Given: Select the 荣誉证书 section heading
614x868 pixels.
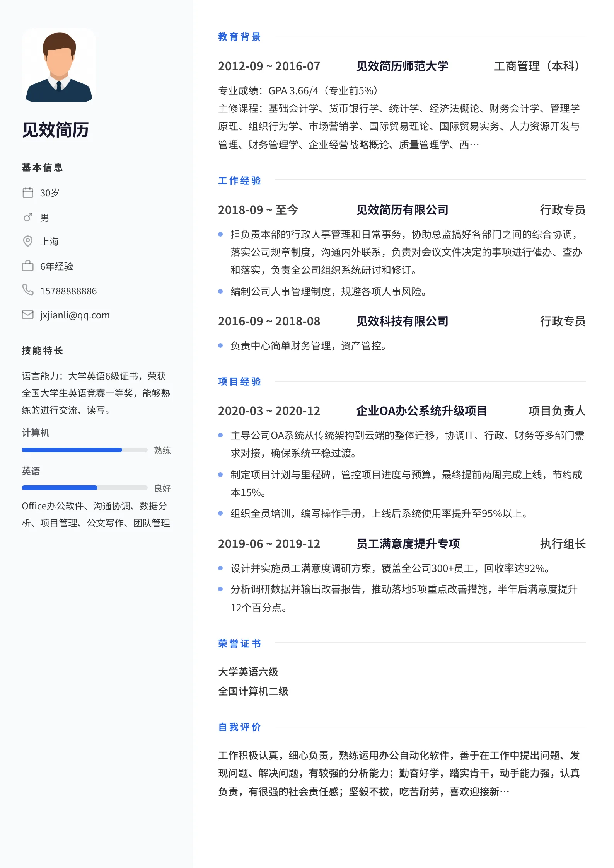Looking at the screenshot, I should [x=240, y=643].
